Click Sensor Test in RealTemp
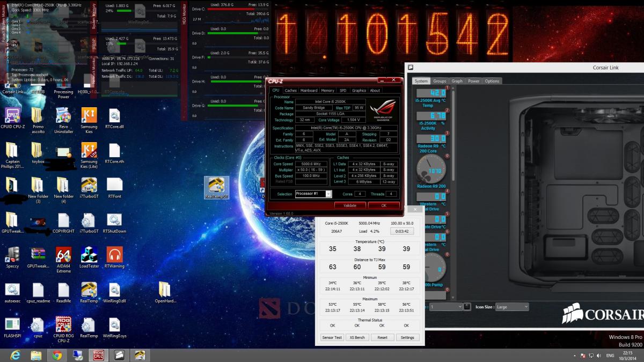644x362 pixels. point(332,337)
